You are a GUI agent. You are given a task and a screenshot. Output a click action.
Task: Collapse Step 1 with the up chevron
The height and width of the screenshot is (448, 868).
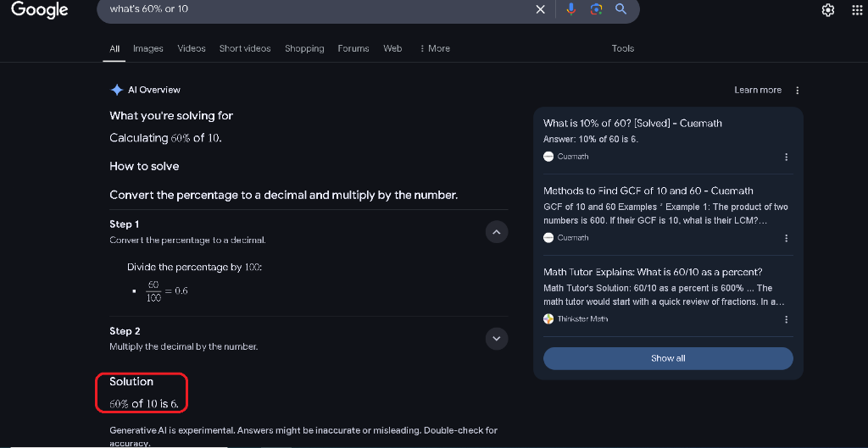497,232
